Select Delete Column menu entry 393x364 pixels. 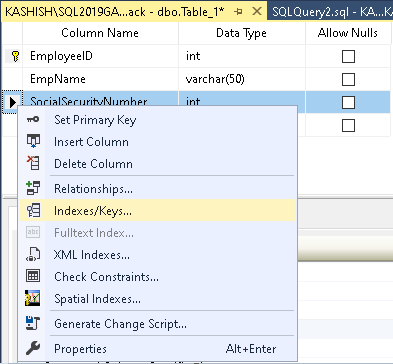(157, 164)
